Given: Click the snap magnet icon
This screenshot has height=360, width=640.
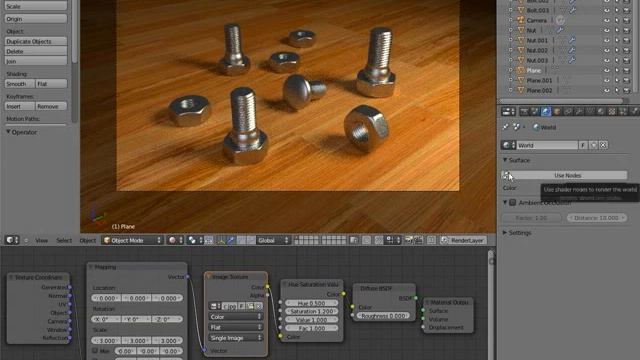Looking at the screenshot, I should [379, 240].
